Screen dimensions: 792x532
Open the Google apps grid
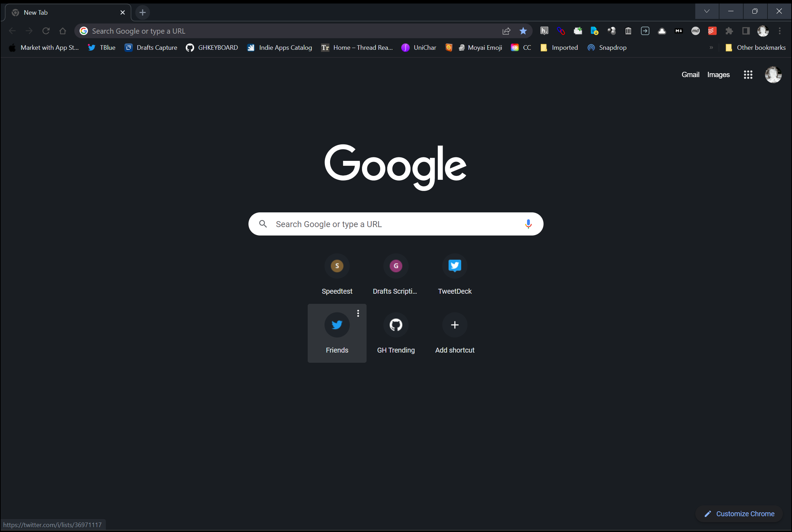point(748,75)
